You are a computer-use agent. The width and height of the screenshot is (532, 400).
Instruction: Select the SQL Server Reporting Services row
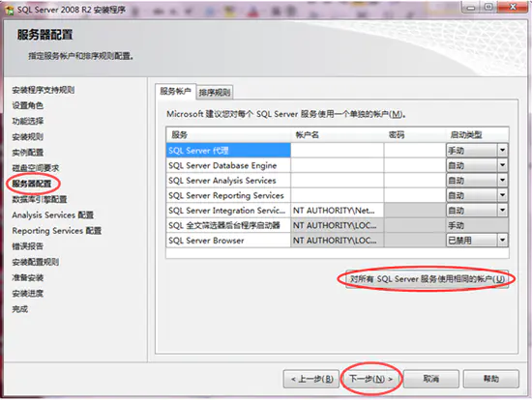[228, 195]
